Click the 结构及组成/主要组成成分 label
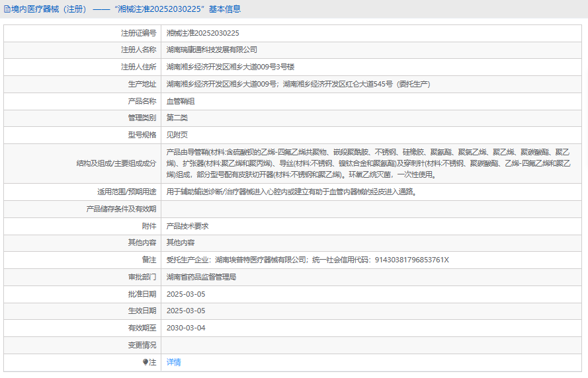The width and height of the screenshot is (588, 378). [116, 163]
